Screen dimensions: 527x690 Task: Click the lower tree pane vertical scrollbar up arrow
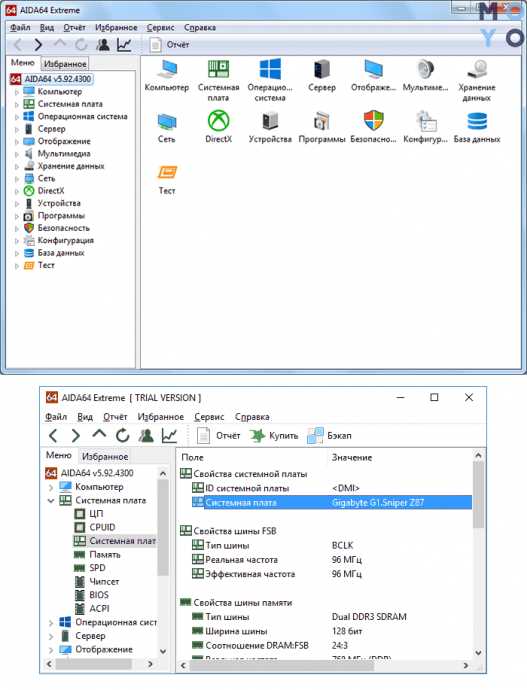(163, 473)
